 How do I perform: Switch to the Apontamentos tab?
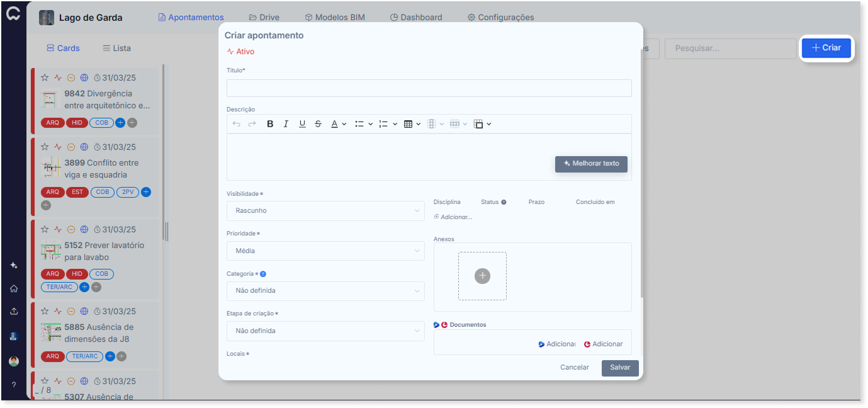point(191,18)
